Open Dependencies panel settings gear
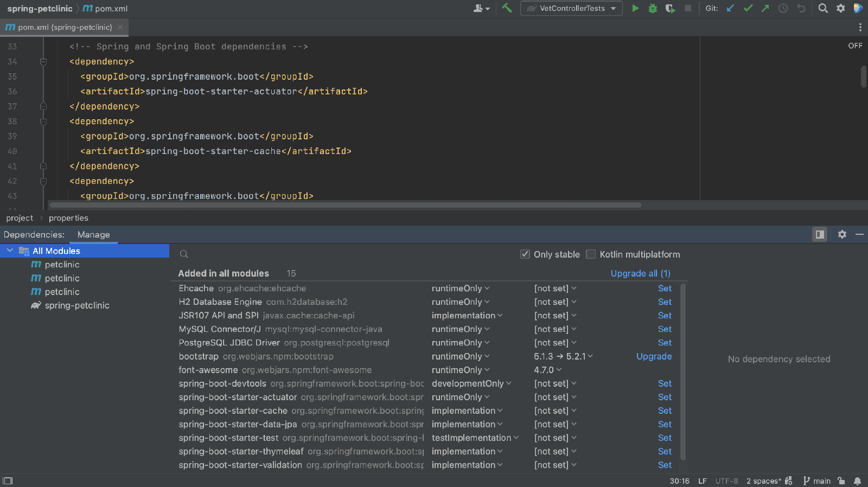Image resolution: width=868 pixels, height=487 pixels. (x=842, y=234)
